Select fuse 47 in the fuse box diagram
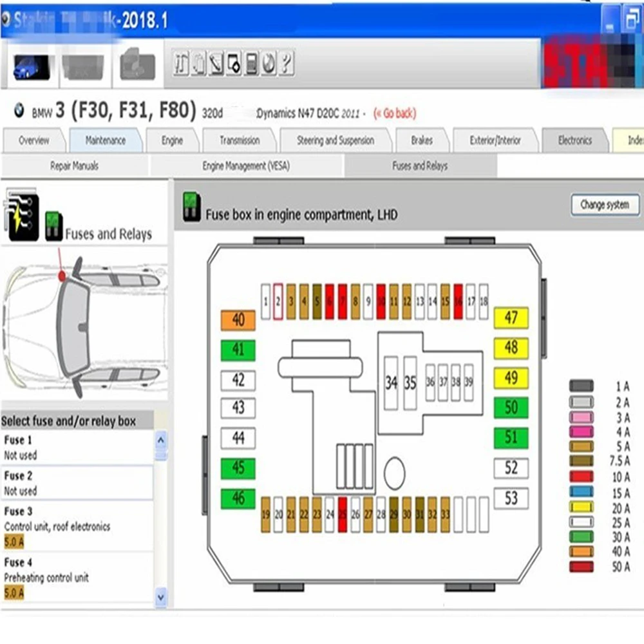This screenshot has height=644, width=644. [511, 316]
